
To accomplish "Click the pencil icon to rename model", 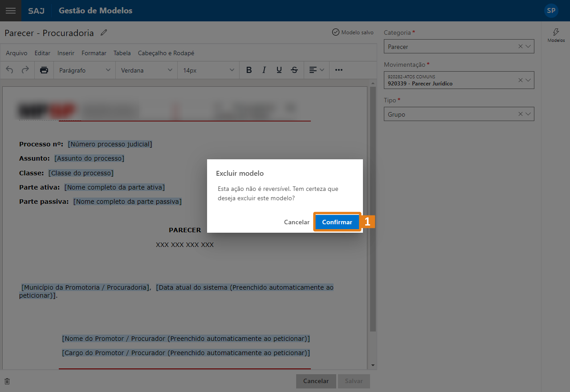I will (104, 32).
